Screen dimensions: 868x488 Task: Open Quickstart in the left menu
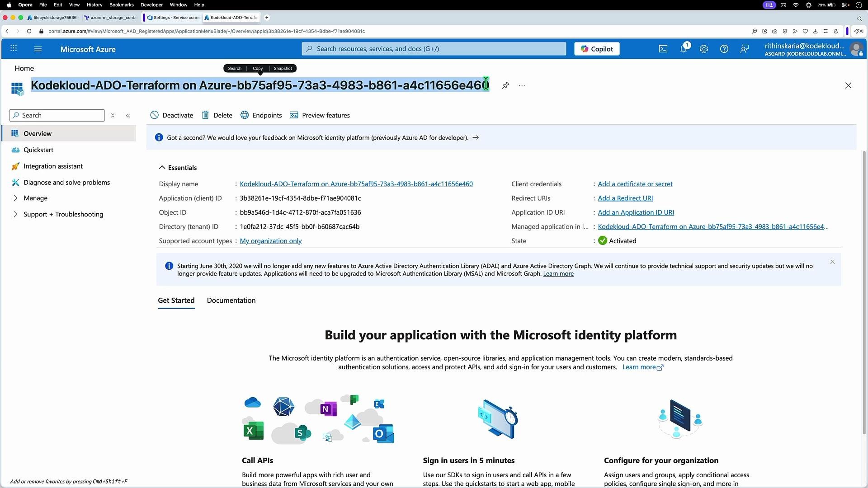click(38, 150)
